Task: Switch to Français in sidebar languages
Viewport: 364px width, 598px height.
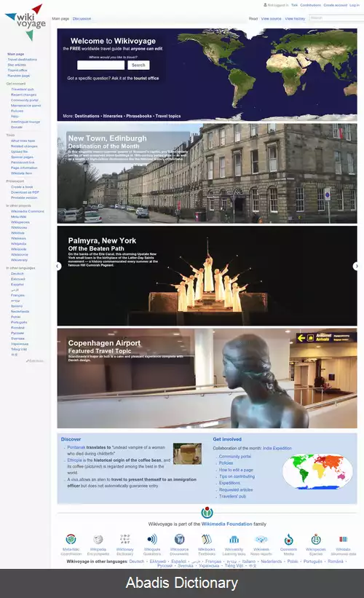Action: [x=17, y=295]
